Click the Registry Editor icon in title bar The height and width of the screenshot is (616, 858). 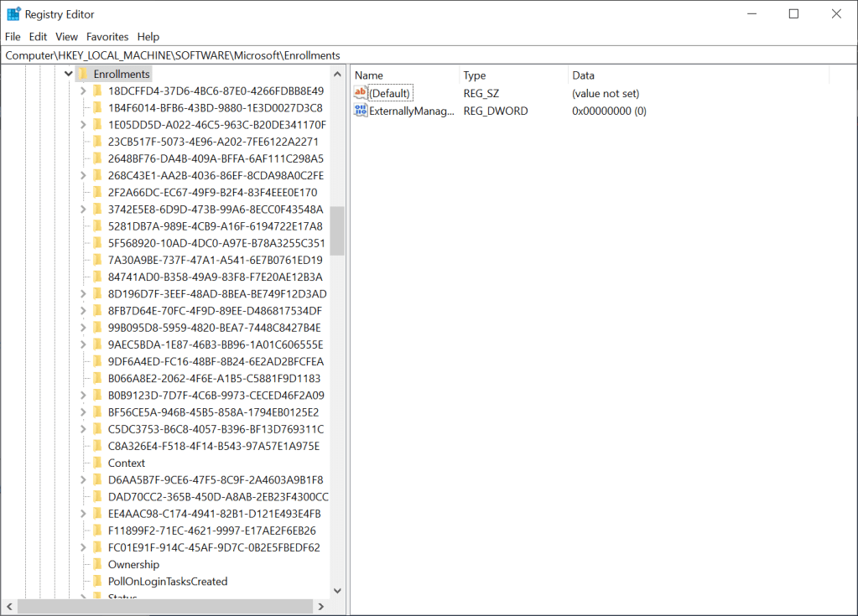[x=13, y=14]
